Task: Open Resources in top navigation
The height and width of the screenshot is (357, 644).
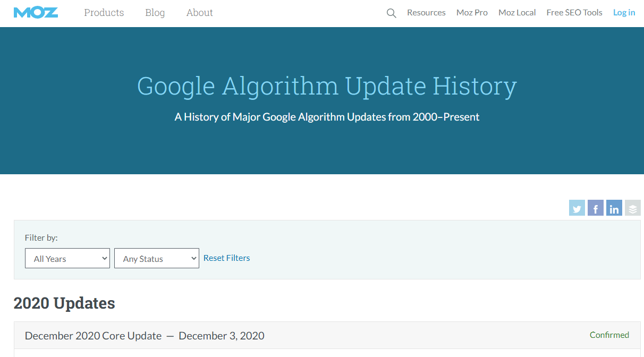Action: pos(426,13)
